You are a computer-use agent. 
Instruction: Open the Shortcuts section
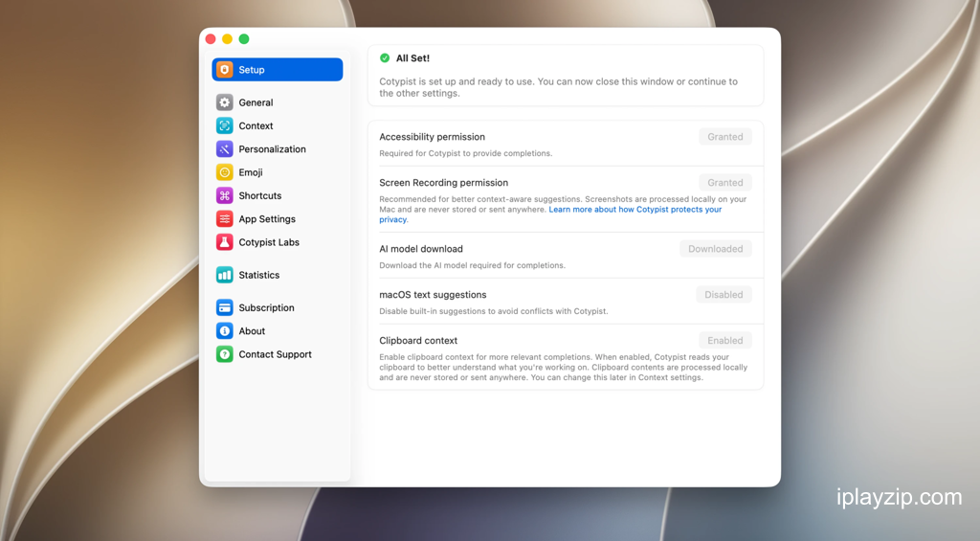[x=277, y=195]
